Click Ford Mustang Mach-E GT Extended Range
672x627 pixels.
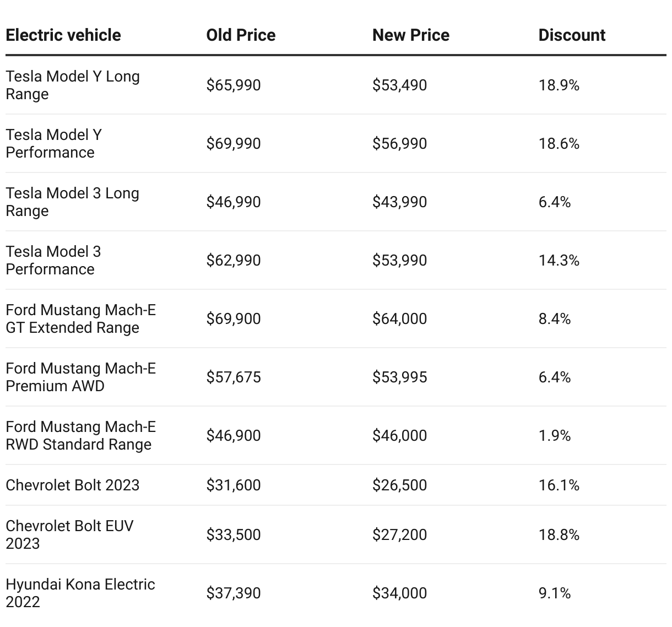(x=80, y=319)
